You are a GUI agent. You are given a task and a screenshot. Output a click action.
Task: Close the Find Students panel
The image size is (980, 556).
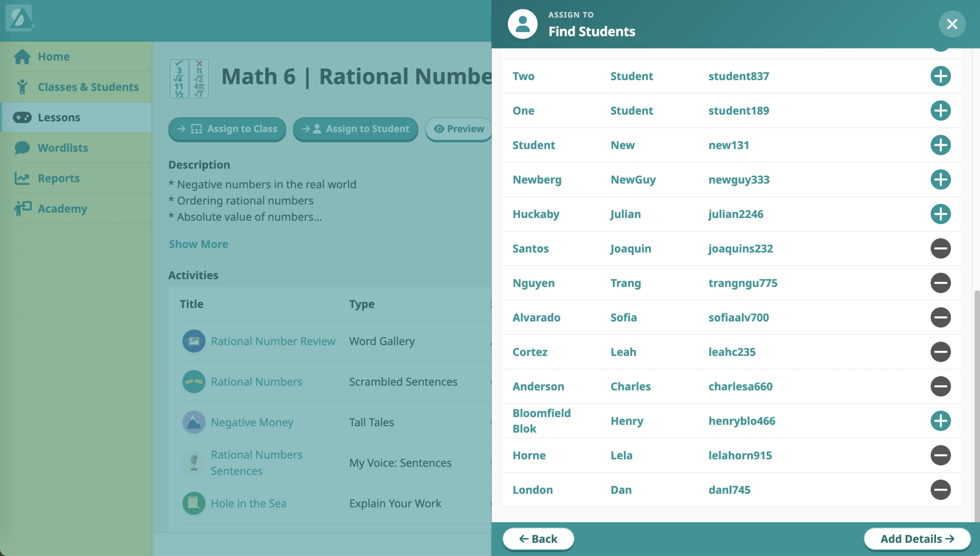(952, 24)
